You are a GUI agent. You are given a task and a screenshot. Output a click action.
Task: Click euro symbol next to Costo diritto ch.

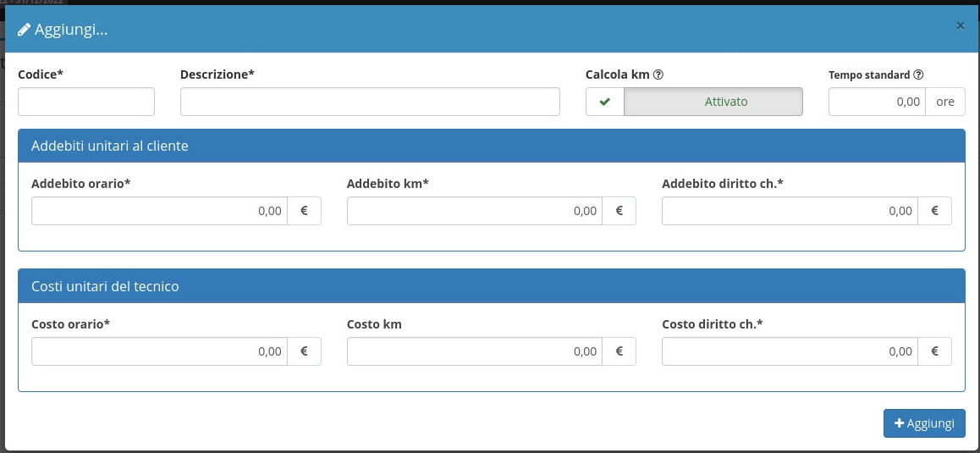pyautogui.click(x=934, y=351)
